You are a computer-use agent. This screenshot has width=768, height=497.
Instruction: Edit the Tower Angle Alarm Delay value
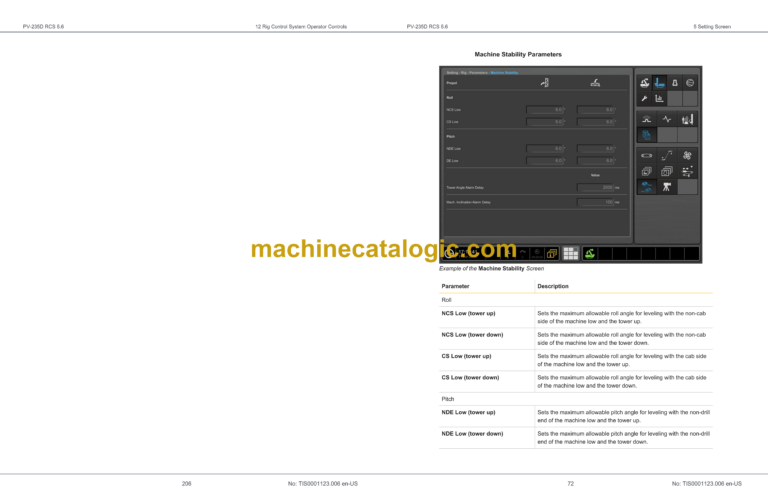[596, 188]
